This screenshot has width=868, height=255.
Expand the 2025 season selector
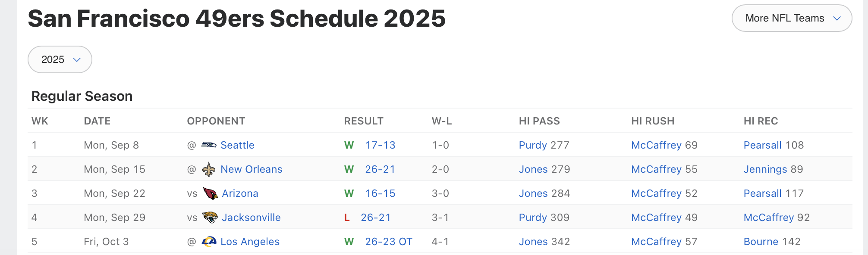click(60, 59)
